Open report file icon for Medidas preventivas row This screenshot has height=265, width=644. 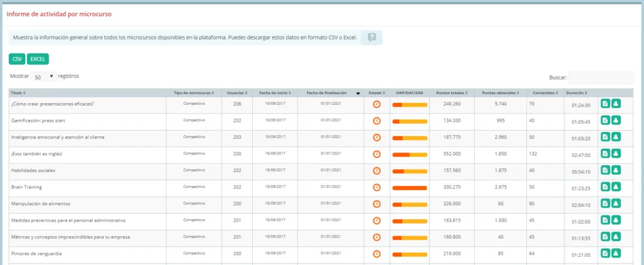click(605, 220)
